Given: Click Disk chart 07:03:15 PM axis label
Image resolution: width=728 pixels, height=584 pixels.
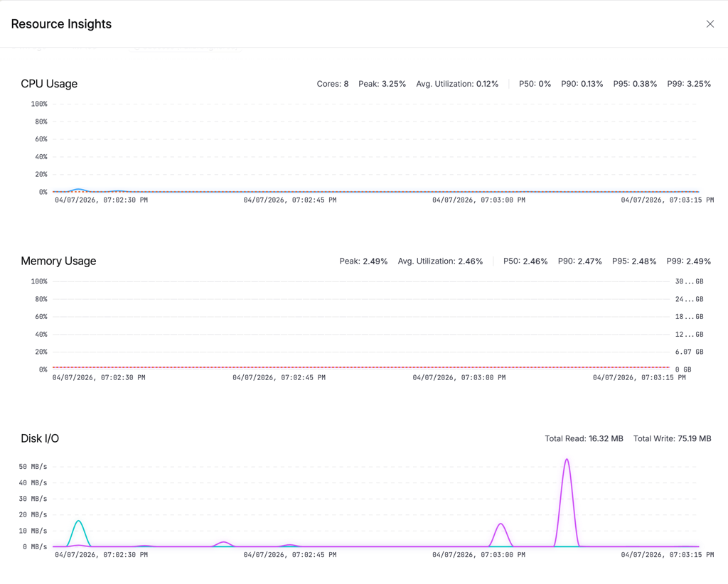Looking at the screenshot, I should [668, 555].
